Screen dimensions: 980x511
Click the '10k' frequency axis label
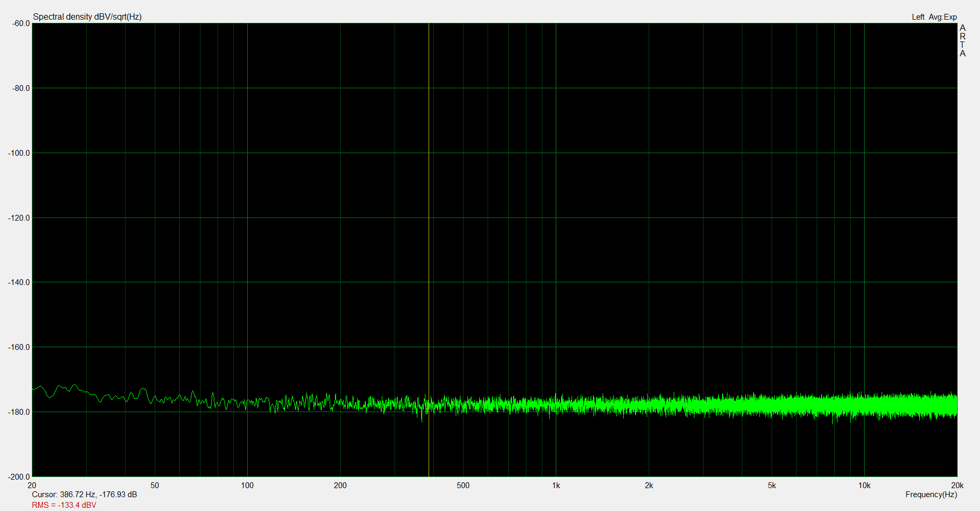coord(864,485)
